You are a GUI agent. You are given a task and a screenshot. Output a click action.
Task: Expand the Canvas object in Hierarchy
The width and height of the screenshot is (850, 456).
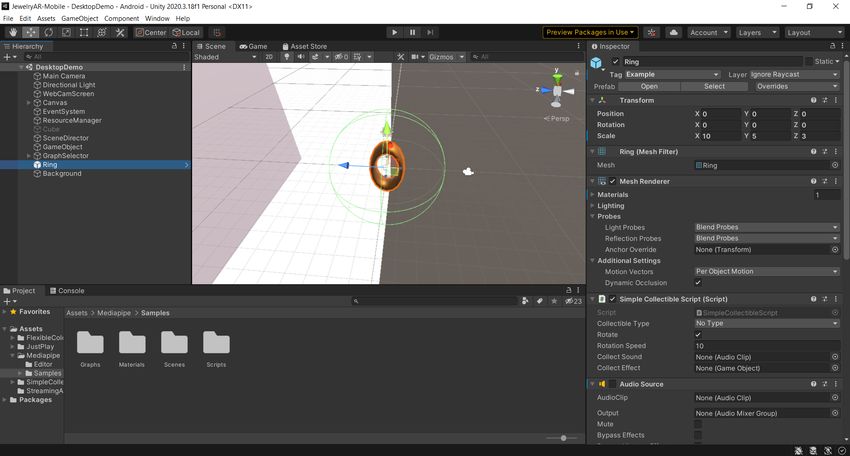(x=29, y=103)
